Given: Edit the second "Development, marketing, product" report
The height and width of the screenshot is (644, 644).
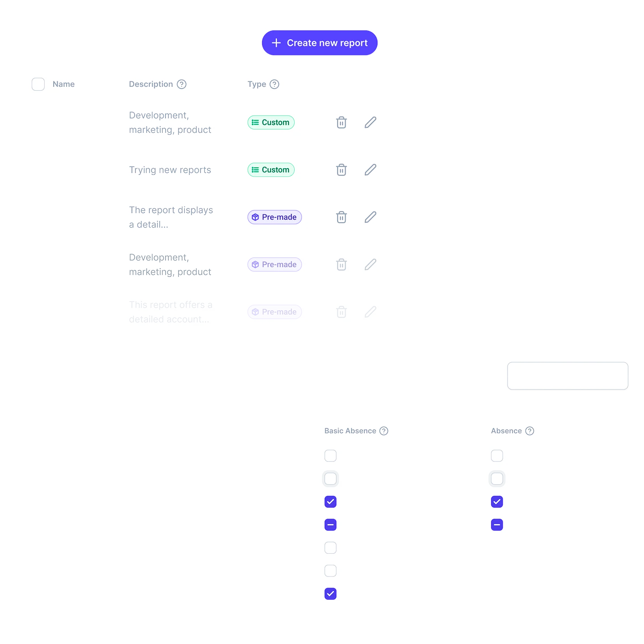Looking at the screenshot, I should pyautogui.click(x=370, y=264).
